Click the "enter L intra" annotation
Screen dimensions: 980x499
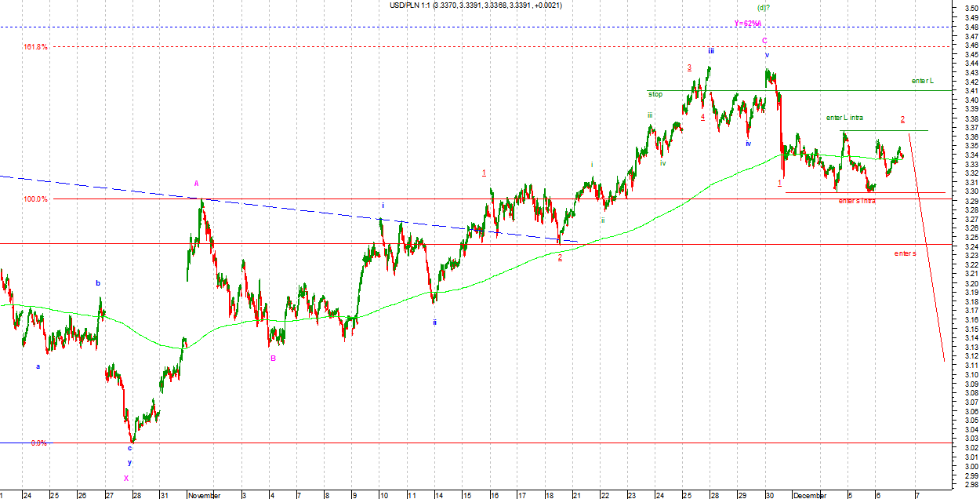[844, 118]
